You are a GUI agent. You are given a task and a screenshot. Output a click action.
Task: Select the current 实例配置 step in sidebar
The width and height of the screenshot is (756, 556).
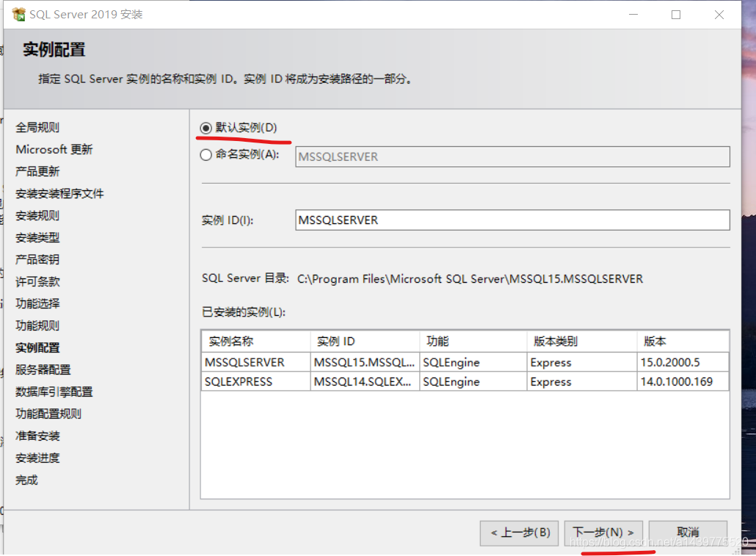pyautogui.click(x=37, y=348)
